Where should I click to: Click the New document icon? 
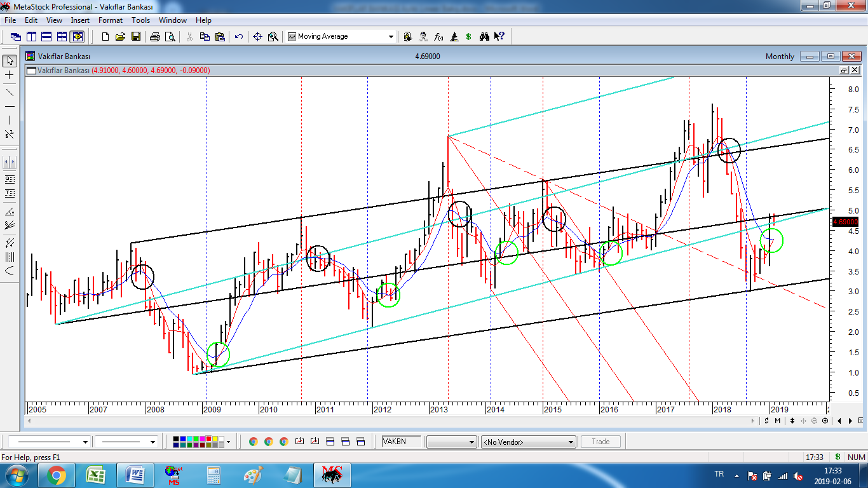(x=105, y=36)
